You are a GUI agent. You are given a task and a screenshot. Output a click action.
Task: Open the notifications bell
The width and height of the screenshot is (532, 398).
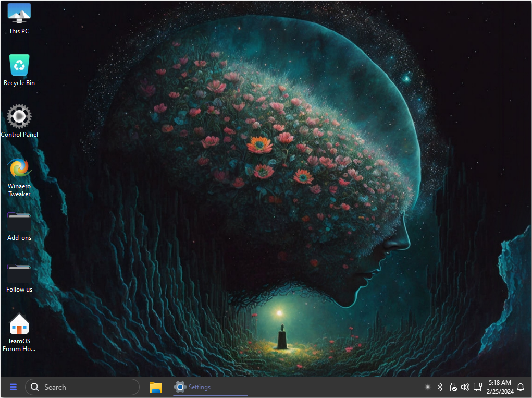click(520, 387)
